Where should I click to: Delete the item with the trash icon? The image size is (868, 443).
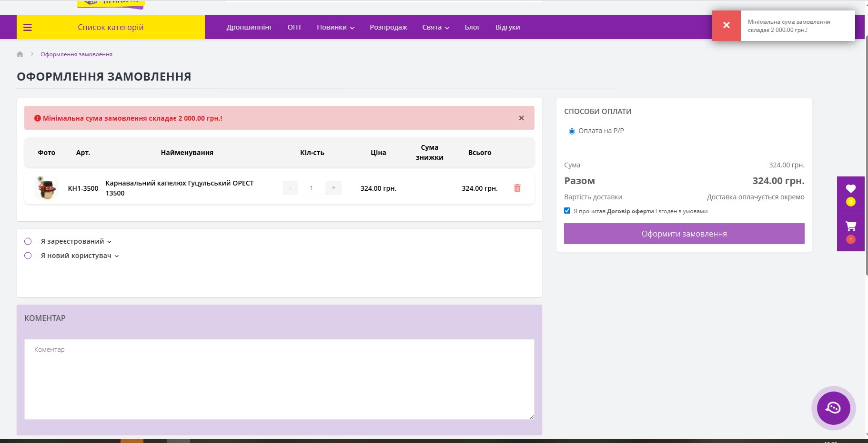pos(517,188)
